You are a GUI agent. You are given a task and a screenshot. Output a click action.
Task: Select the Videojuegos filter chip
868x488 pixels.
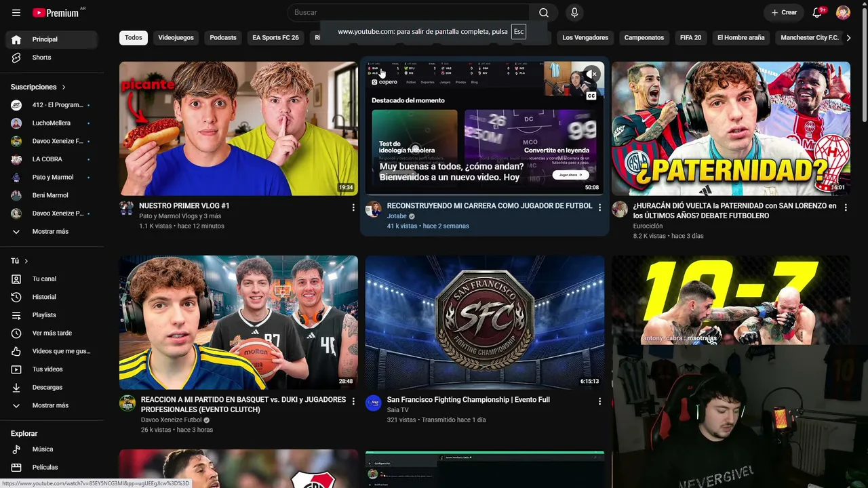(176, 38)
